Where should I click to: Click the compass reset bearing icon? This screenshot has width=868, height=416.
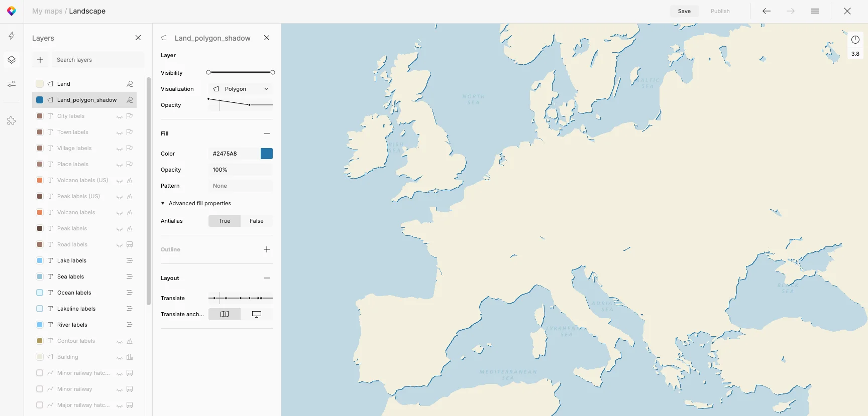(x=855, y=40)
